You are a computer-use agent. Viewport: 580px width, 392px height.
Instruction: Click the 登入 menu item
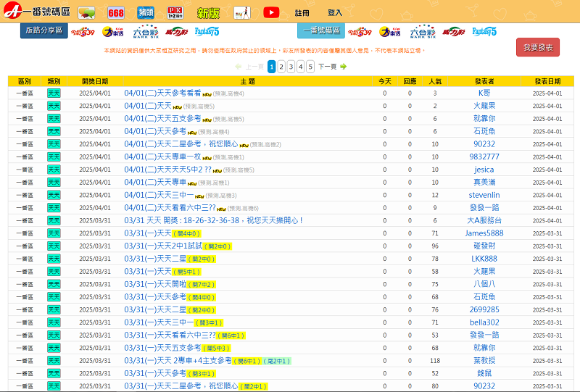point(335,13)
